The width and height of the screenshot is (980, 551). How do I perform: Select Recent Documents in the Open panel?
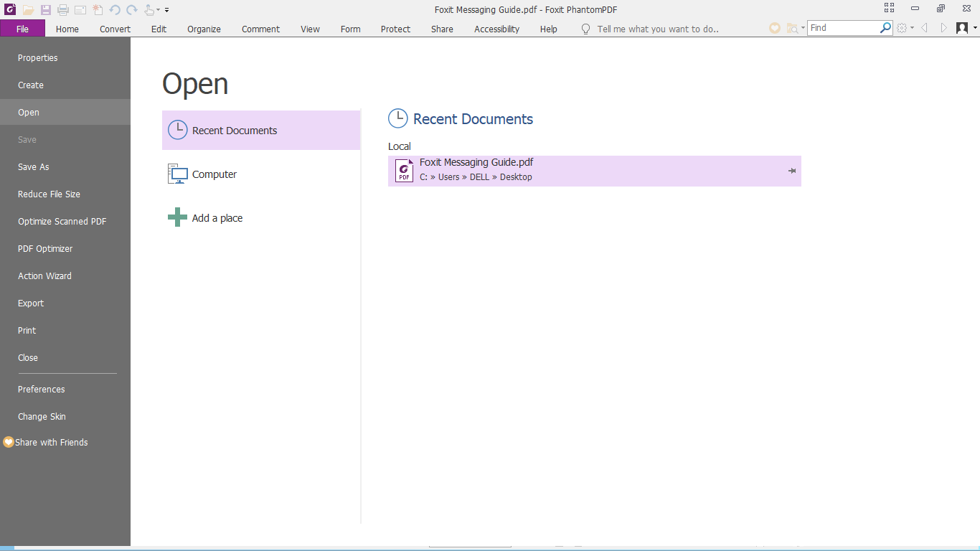(x=261, y=131)
